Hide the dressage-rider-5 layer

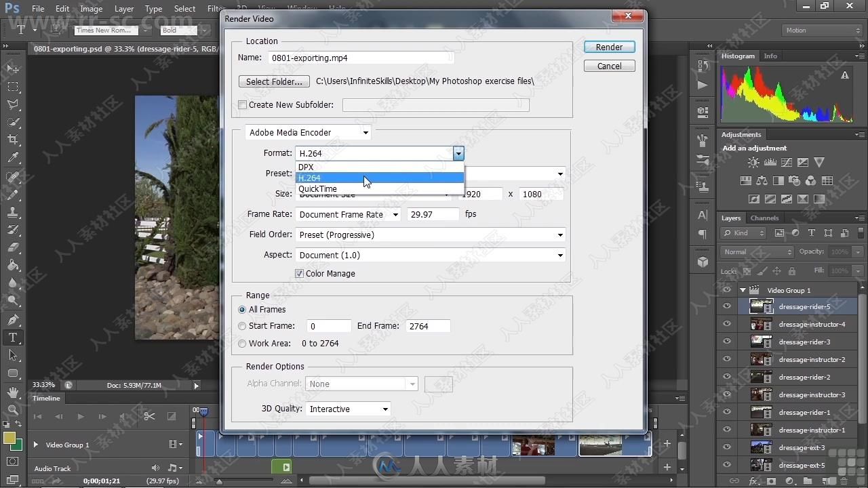point(727,306)
